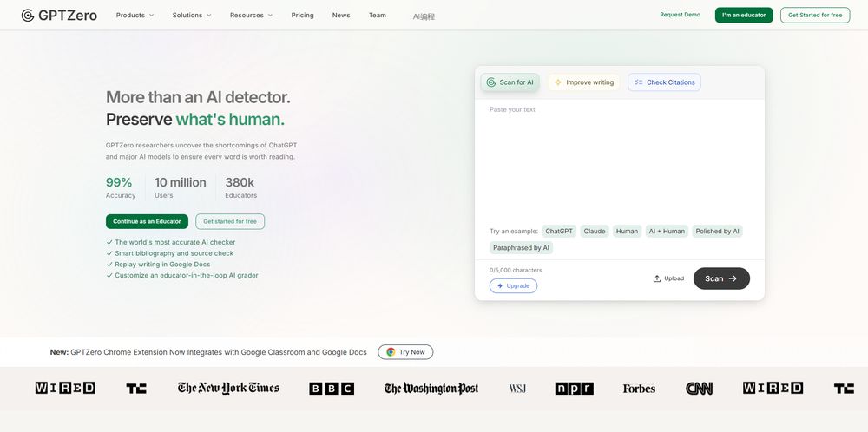Screen dimensions: 868x432
Task: Expand the Resources dropdown menu
Action: click(x=251, y=15)
